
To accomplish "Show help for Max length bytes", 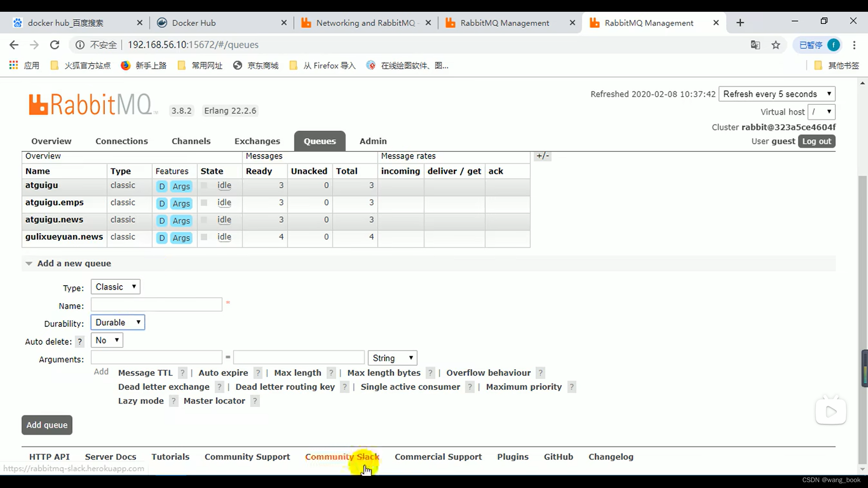I will click(x=430, y=373).
